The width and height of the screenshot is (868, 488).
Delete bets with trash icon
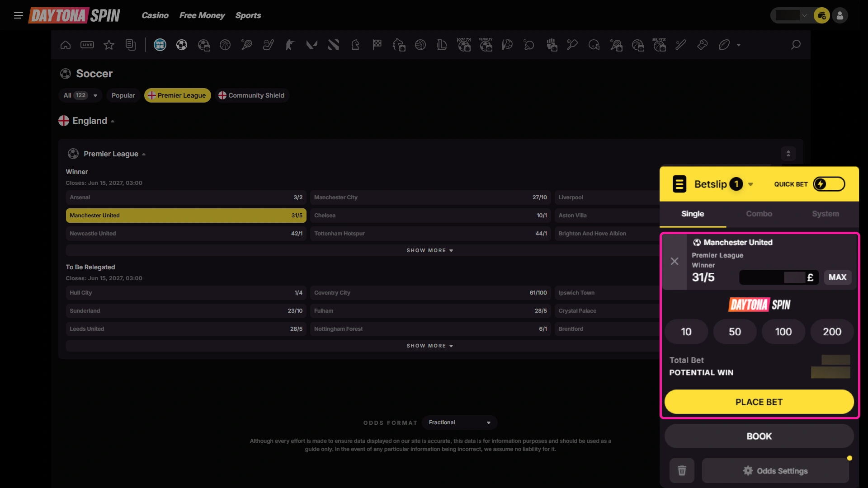pyautogui.click(x=682, y=471)
